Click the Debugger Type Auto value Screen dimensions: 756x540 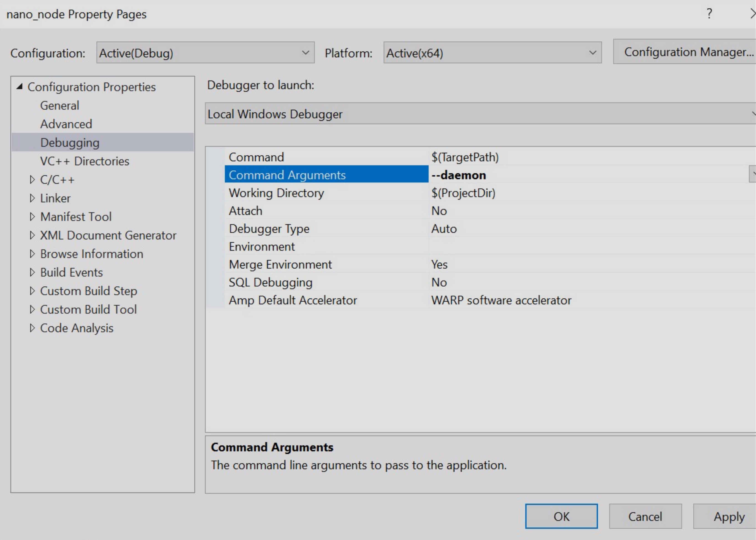coord(444,229)
